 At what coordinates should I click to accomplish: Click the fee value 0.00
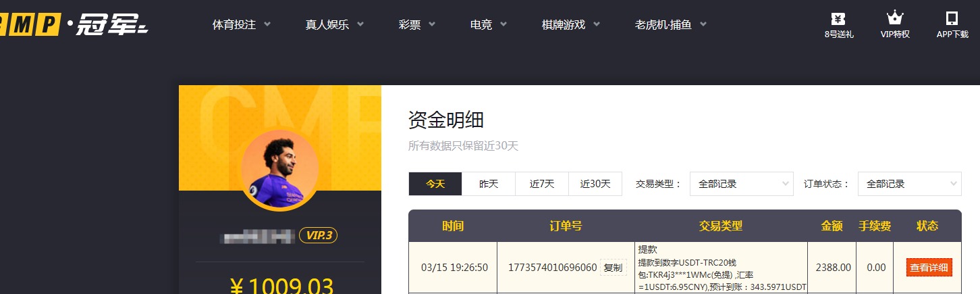tap(876, 268)
